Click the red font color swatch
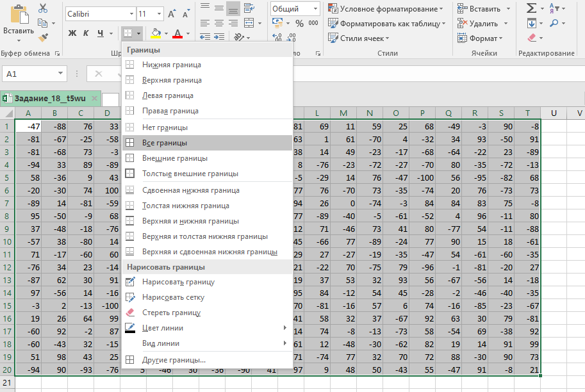The height and width of the screenshot is (392, 585). 177,33
